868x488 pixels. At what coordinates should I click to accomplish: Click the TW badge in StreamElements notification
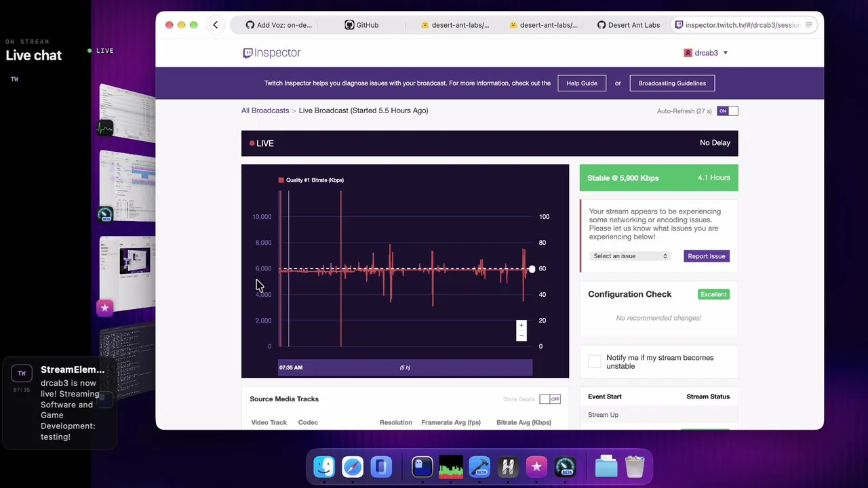tap(22, 373)
